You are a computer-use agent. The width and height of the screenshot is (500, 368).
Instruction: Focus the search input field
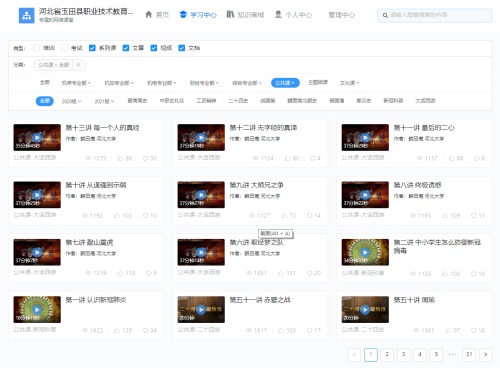click(x=434, y=15)
